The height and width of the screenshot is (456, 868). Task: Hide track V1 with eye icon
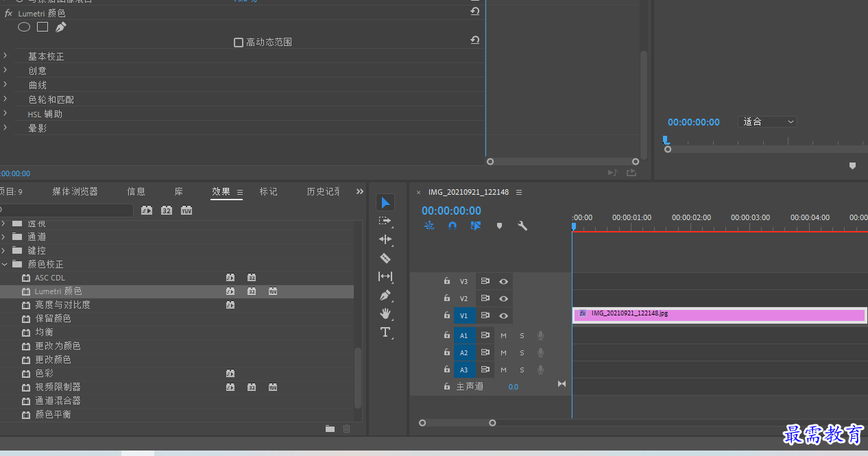[503, 315]
